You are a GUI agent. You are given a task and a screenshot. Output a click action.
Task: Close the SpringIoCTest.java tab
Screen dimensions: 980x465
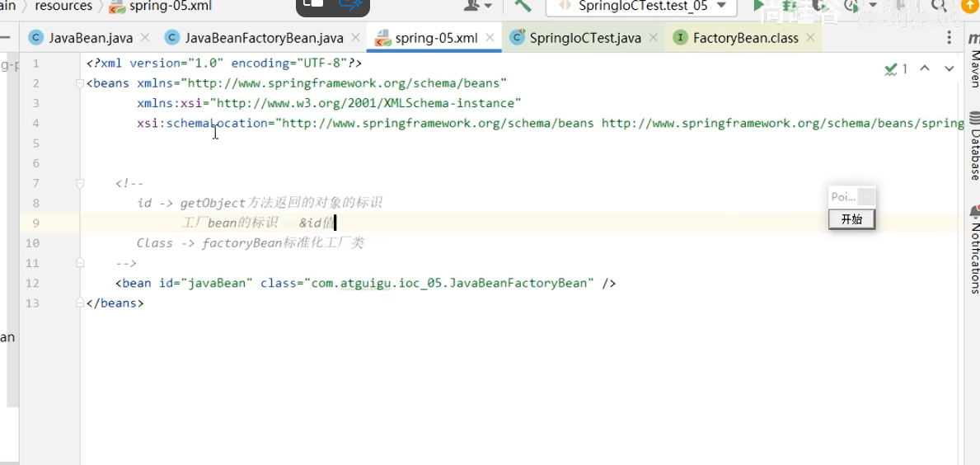(653, 37)
